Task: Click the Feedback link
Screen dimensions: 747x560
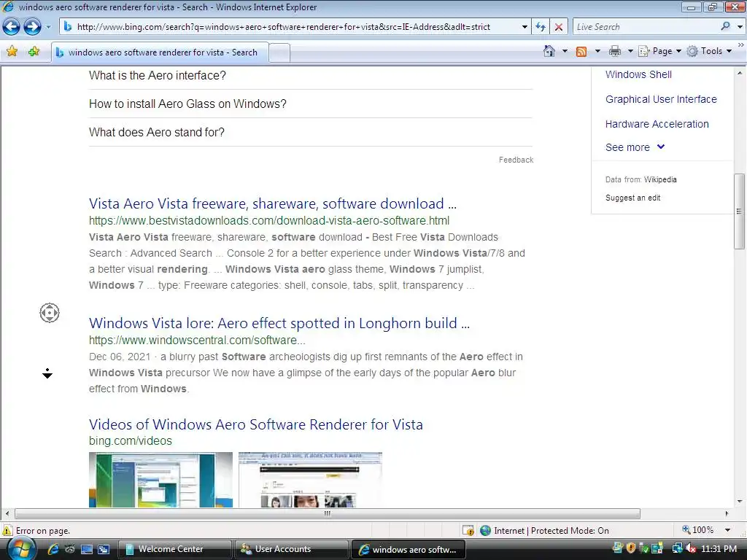Action: tap(516, 160)
